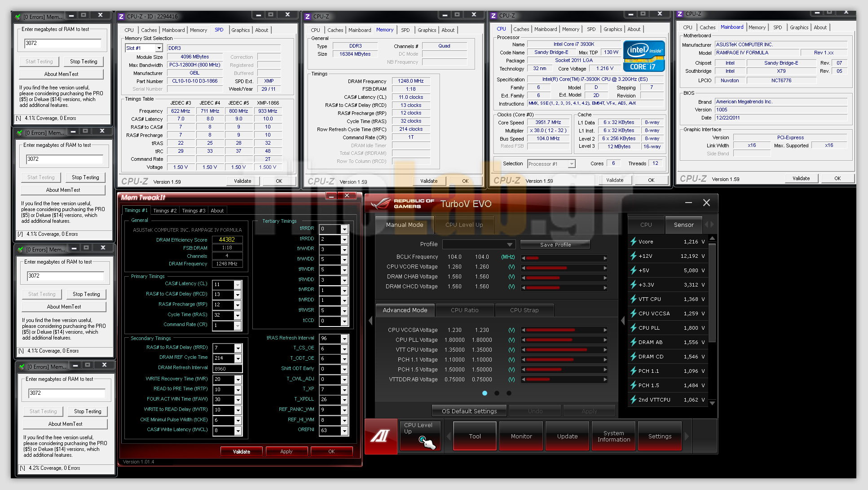Open the Graphics tab in the CPU-Z SPD window
The height and width of the screenshot is (490, 868).
click(241, 30)
